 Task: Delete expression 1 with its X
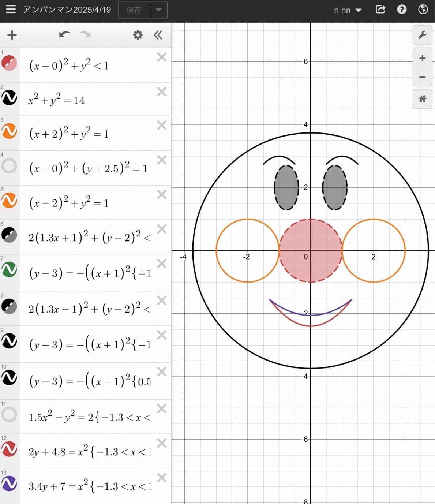pyautogui.click(x=161, y=57)
